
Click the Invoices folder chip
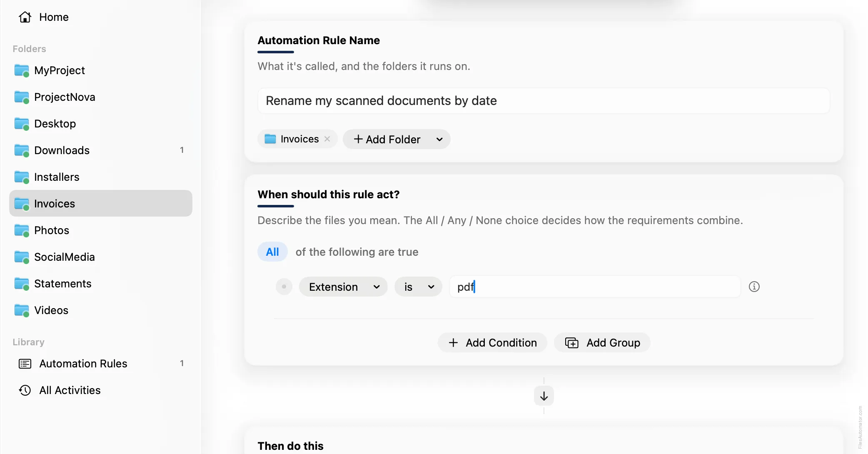click(x=297, y=139)
